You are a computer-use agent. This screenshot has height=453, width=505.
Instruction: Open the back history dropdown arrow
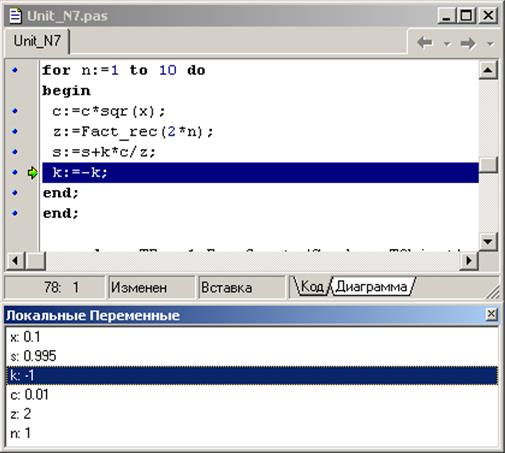coord(447,44)
